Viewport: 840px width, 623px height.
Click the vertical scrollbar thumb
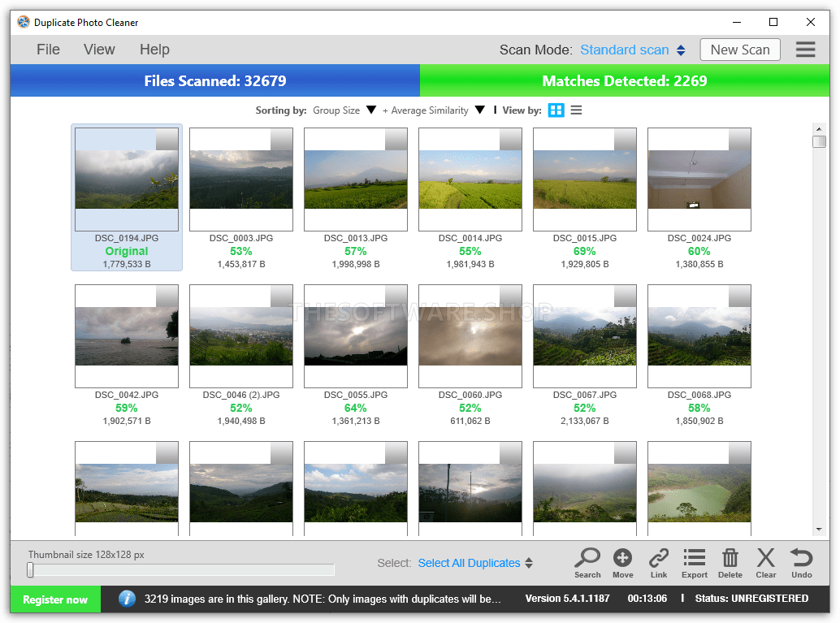(819, 142)
